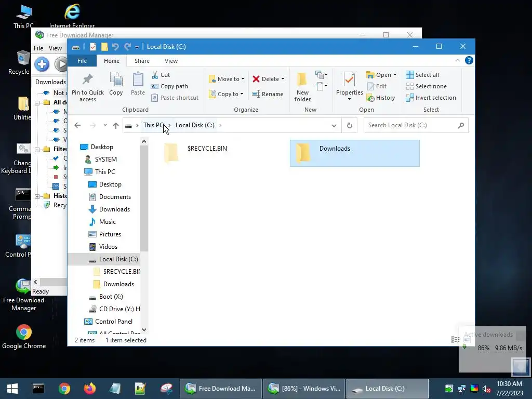Switch to the Share ribbon tab
The height and width of the screenshot is (399, 532).
(142, 61)
